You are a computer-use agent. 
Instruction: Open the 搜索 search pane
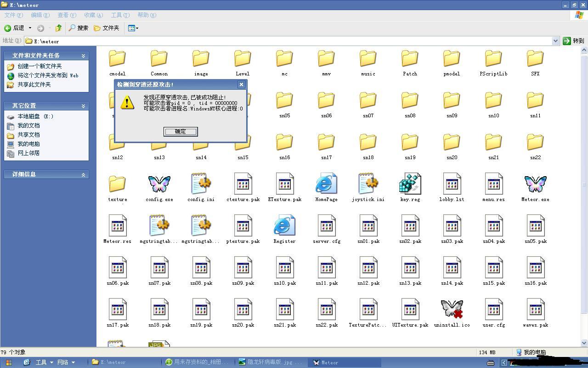[78, 28]
